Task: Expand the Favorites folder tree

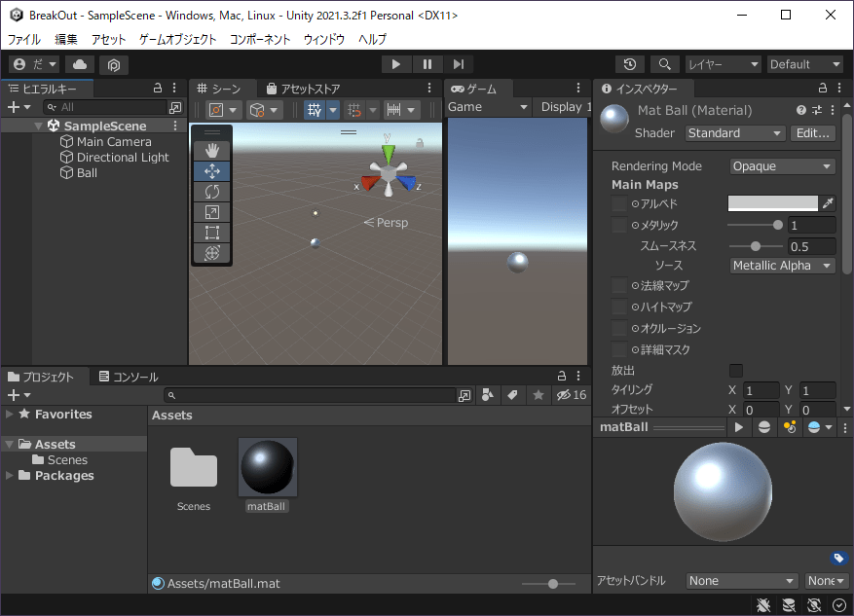Action: tap(10, 415)
